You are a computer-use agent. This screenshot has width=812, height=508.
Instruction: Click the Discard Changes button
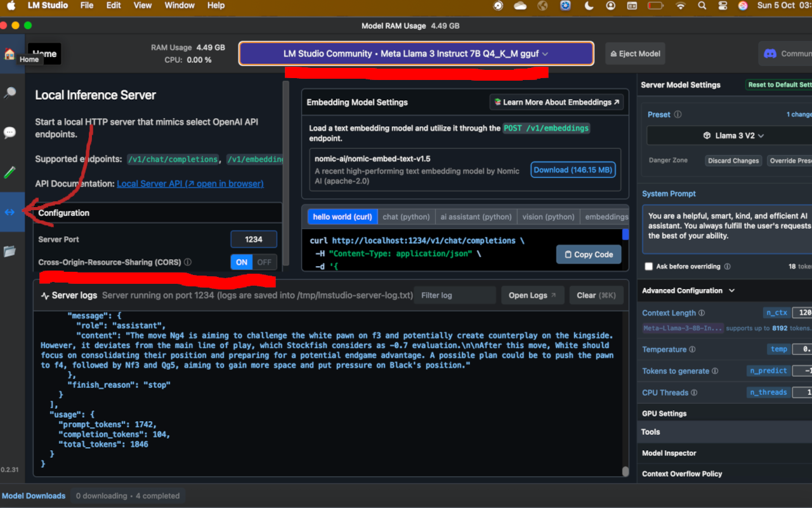(x=733, y=161)
